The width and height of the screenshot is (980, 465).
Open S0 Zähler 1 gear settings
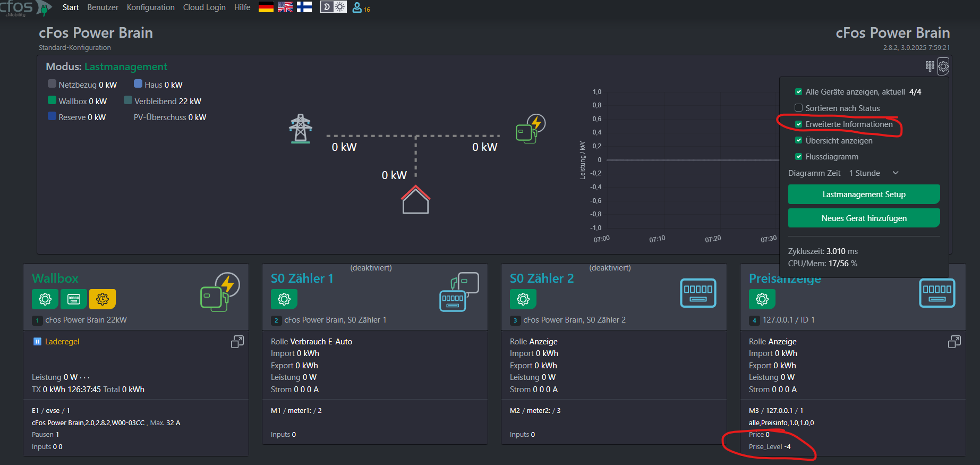point(284,299)
